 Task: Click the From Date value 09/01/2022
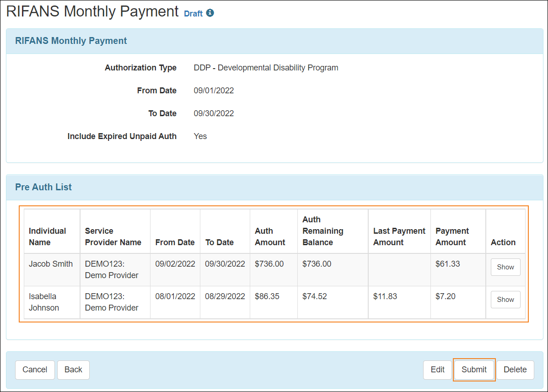pos(214,90)
